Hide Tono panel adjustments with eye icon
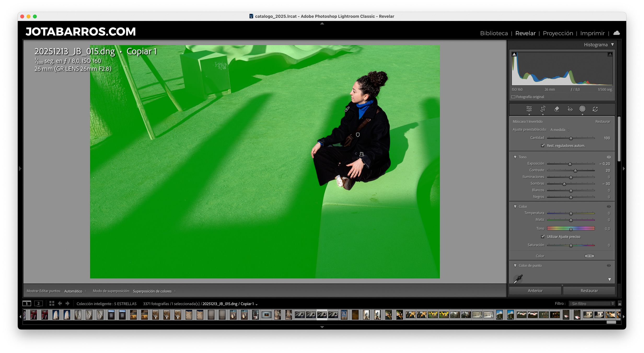The image size is (644, 353). (x=609, y=157)
